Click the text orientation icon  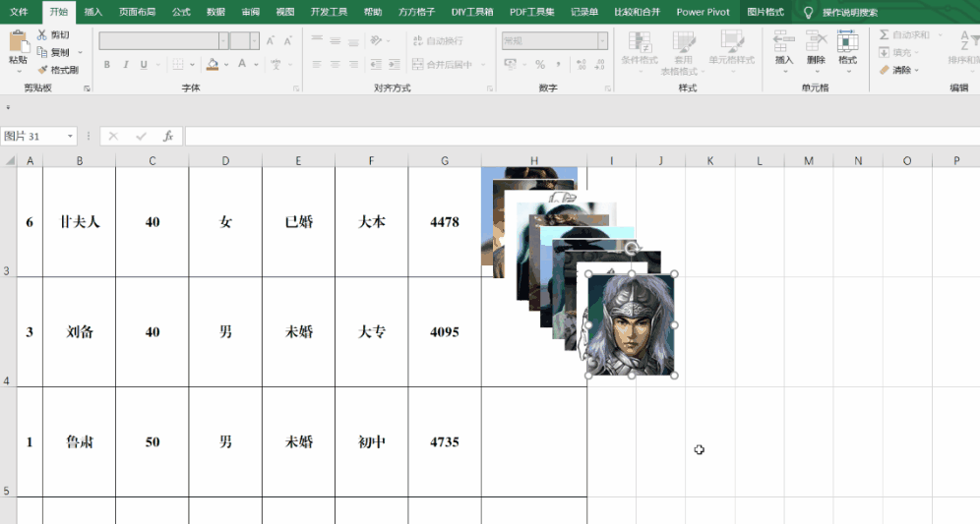tap(376, 40)
